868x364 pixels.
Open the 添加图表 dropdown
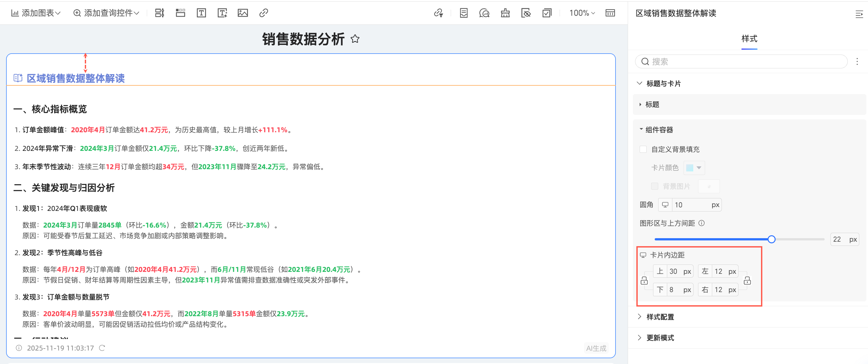pyautogui.click(x=36, y=13)
